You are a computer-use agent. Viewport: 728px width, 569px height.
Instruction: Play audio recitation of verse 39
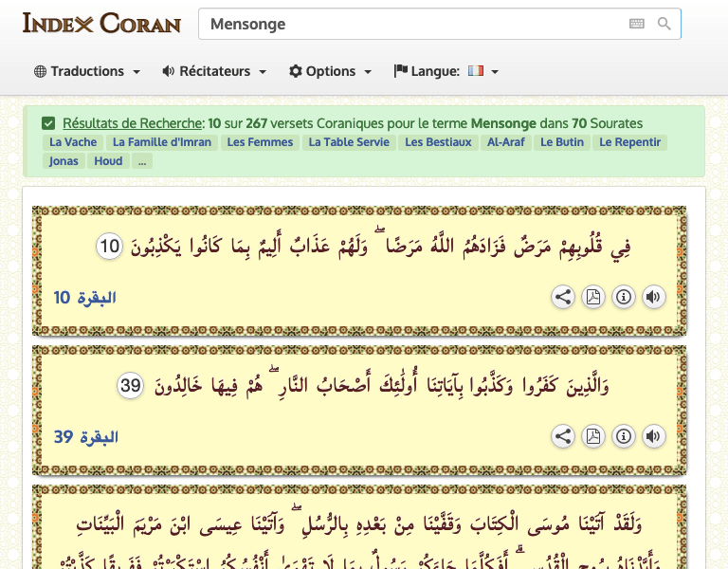coord(653,436)
